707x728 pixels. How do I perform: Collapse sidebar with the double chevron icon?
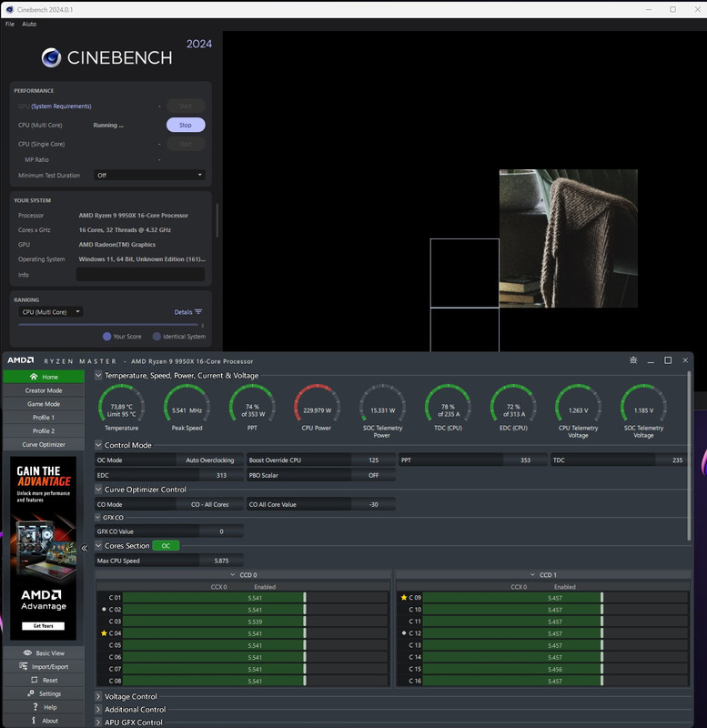click(x=84, y=548)
